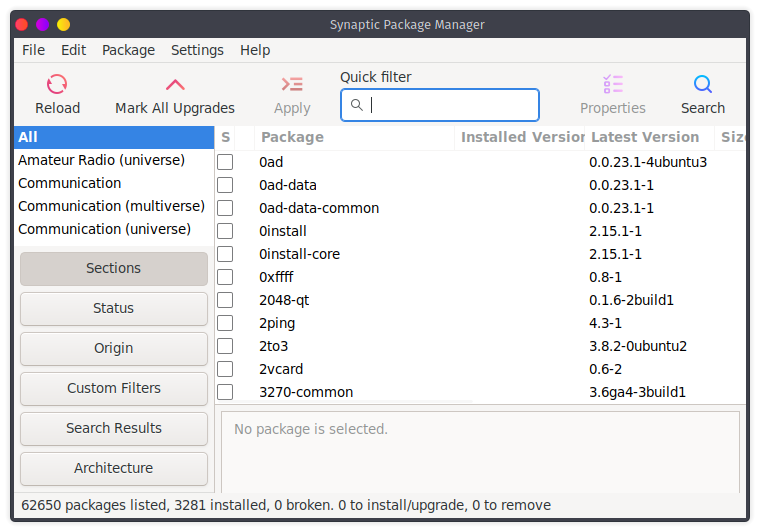Screen dimensions: 760x532
Task: Open the Package menu
Action: click(x=128, y=50)
